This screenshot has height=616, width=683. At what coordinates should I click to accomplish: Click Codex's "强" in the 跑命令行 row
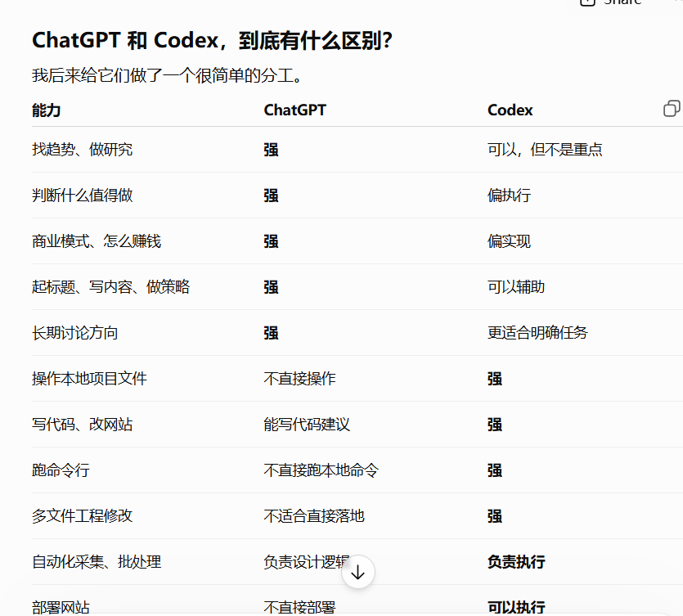click(x=495, y=470)
